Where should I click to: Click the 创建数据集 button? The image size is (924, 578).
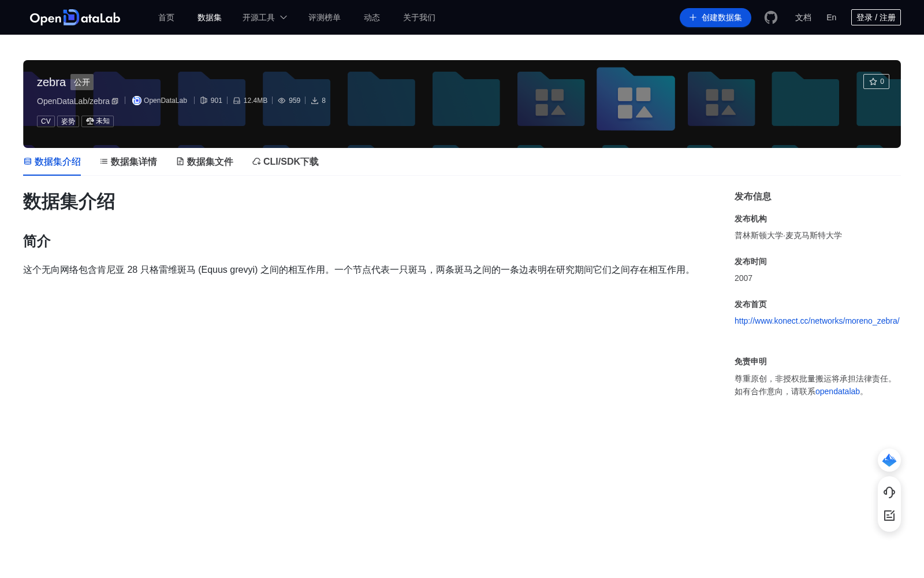point(715,17)
